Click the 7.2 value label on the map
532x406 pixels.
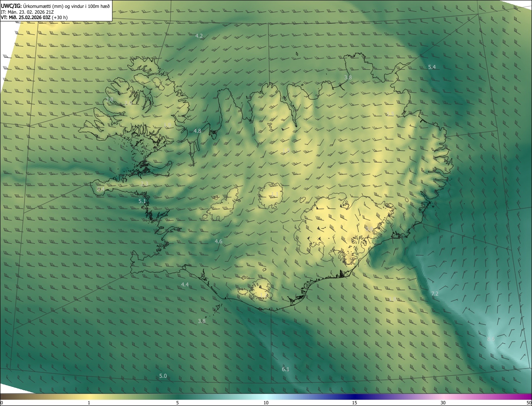pyautogui.click(x=435, y=294)
